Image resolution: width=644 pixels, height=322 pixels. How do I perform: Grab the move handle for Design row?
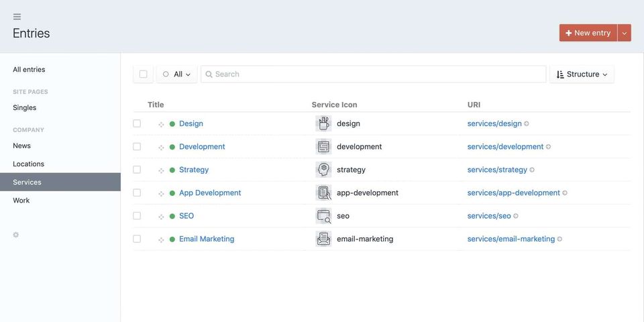click(x=161, y=125)
